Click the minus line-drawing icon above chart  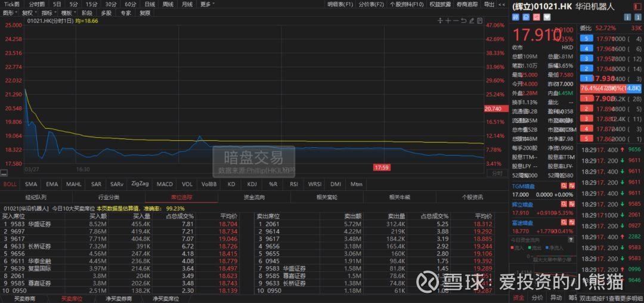tap(456, 21)
